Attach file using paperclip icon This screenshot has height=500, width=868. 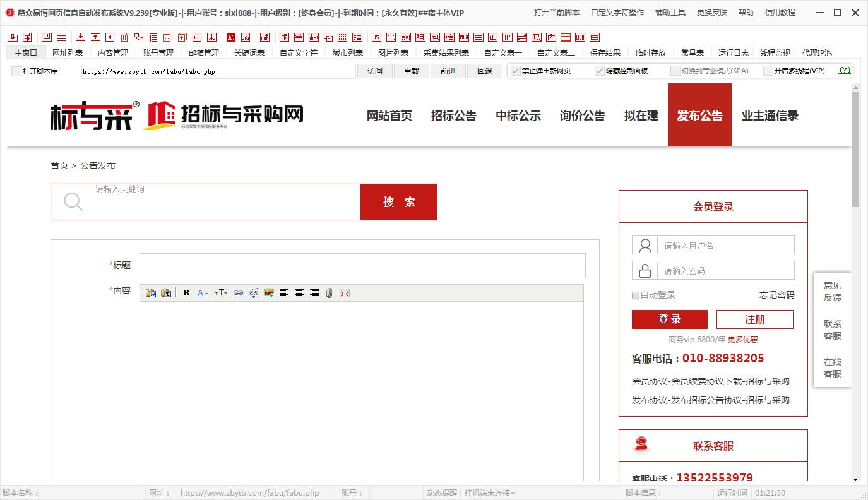point(329,293)
